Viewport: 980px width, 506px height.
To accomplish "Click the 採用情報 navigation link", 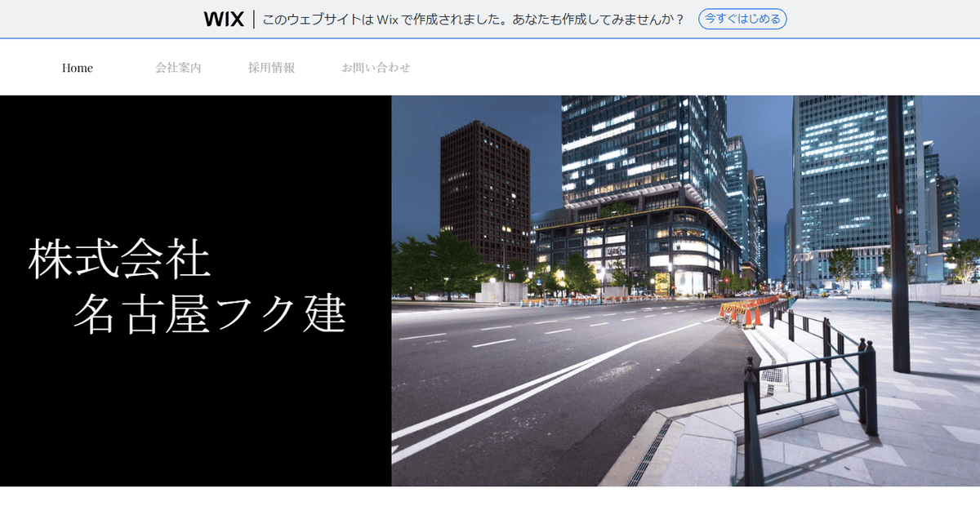I will point(270,68).
